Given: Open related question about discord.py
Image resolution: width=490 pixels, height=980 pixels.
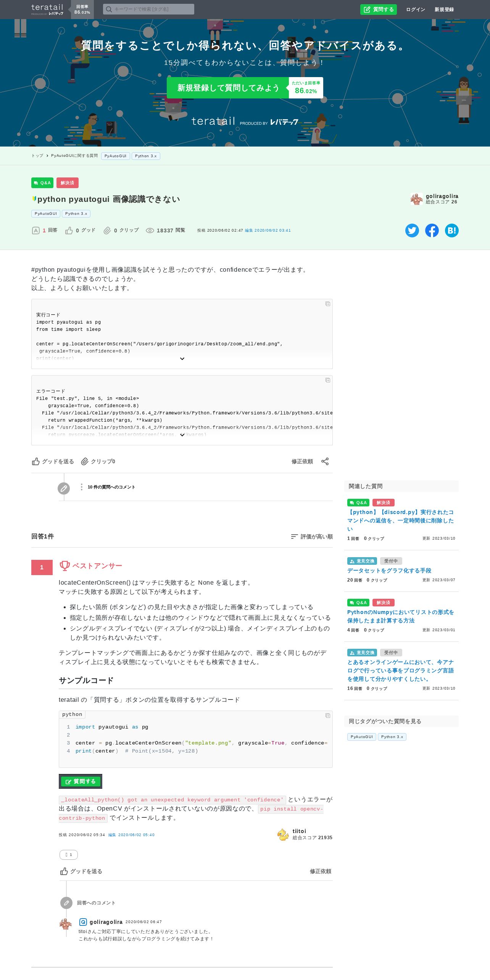Looking at the screenshot, I should click(x=401, y=521).
